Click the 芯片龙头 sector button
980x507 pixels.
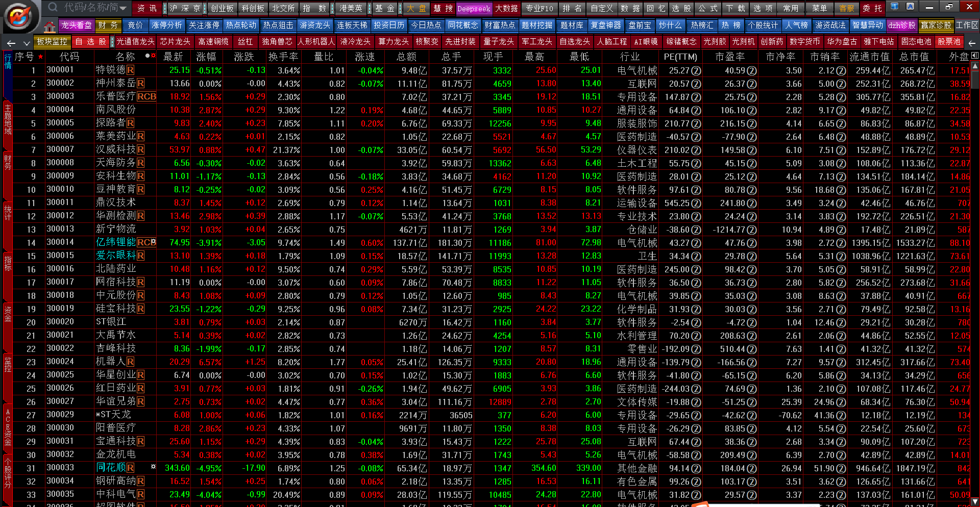(x=175, y=41)
